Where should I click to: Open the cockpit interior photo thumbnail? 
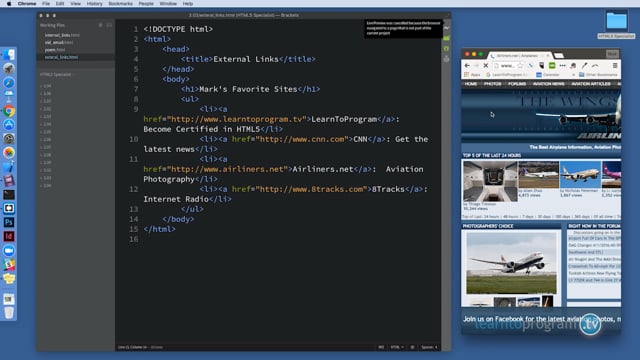tap(490, 181)
